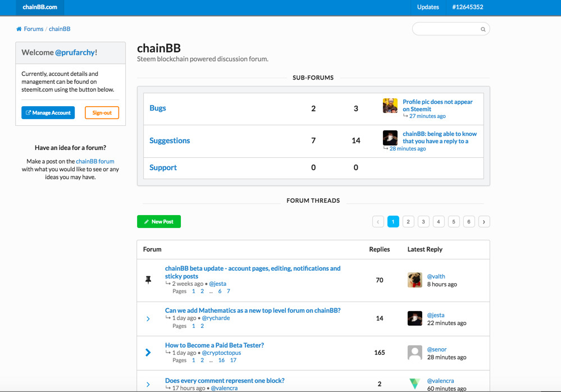Go to page 2 of Paid Beta Tester thread
The image size is (561, 392).
(202, 360)
